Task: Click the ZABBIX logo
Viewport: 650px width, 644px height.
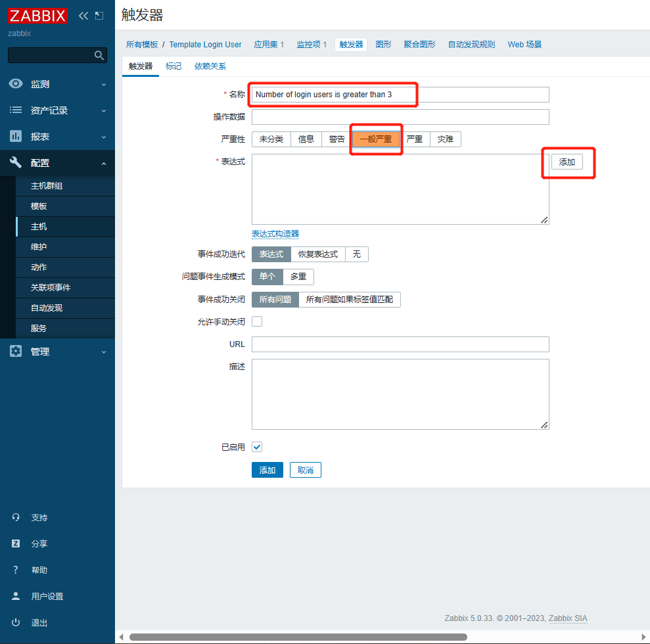Action: coord(37,16)
